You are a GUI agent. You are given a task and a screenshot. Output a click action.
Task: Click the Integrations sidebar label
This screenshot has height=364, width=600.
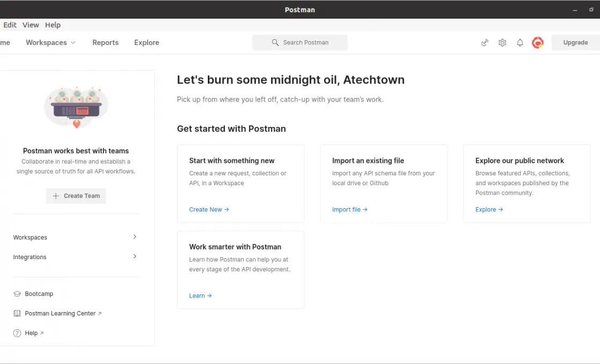click(x=30, y=257)
